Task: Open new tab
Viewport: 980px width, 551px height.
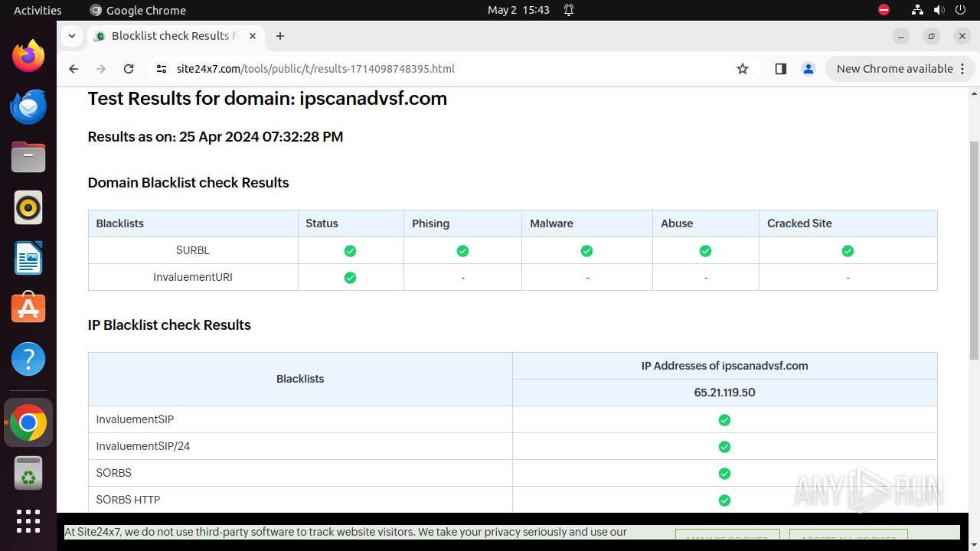Action: click(x=280, y=36)
